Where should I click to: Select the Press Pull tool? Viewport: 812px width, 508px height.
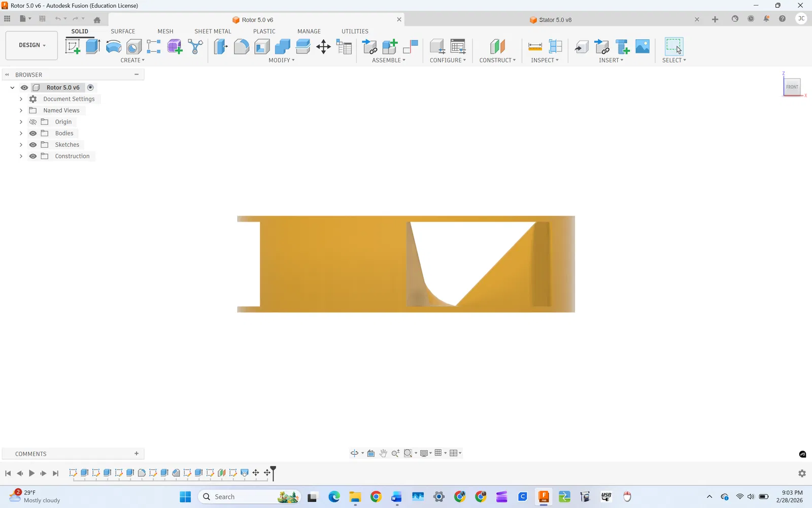coord(221,47)
